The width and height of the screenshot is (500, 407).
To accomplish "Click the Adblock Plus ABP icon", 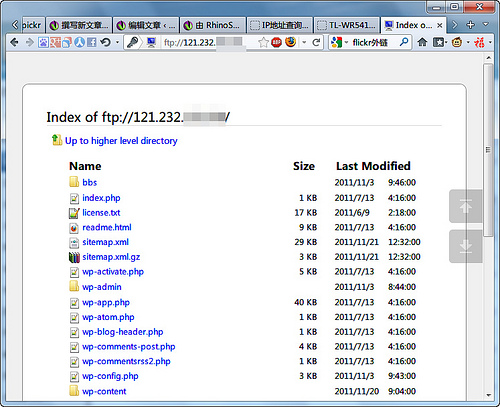I will [x=276, y=42].
